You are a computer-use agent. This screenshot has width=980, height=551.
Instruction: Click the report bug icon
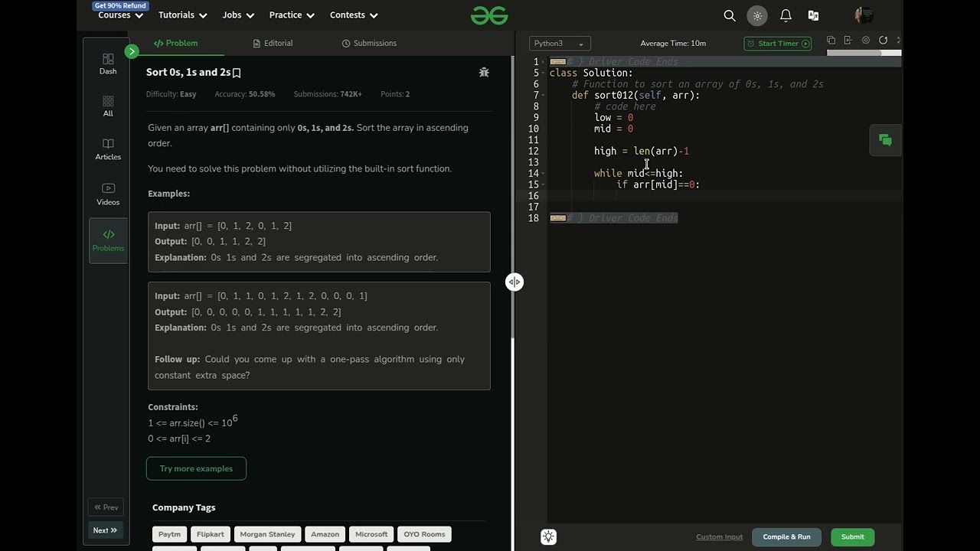click(x=484, y=72)
